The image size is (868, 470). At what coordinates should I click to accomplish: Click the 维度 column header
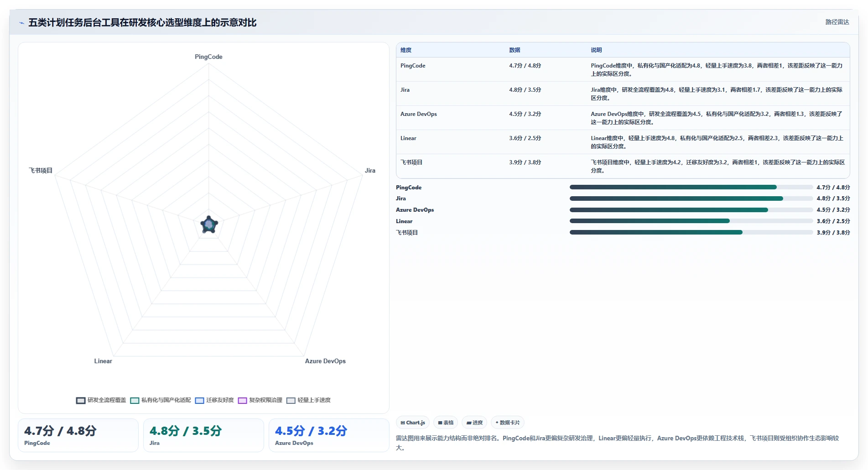pos(406,50)
